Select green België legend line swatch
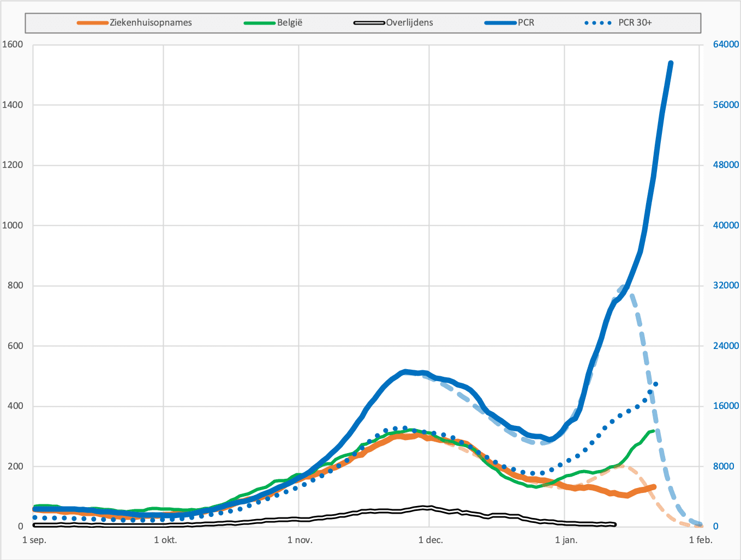 coord(260,23)
